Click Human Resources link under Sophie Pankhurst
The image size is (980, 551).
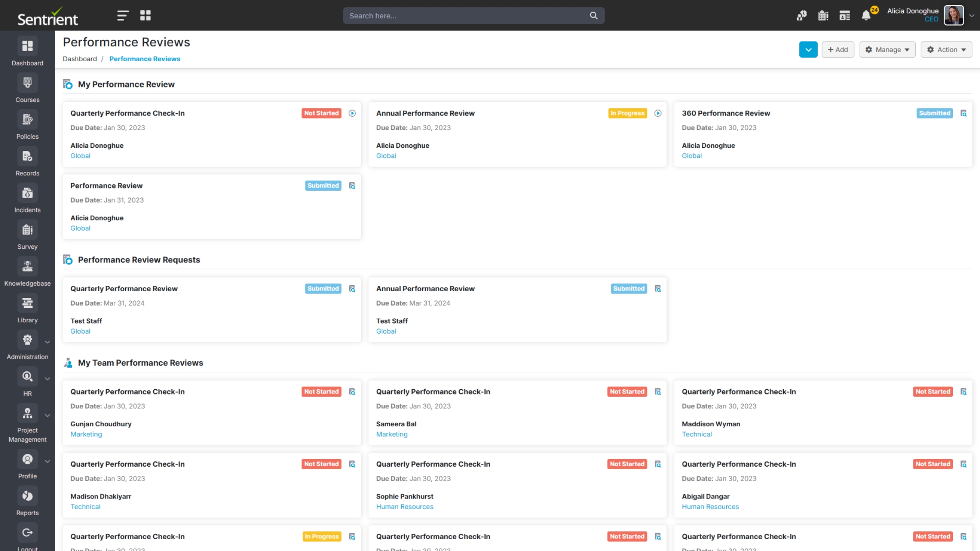[405, 507]
